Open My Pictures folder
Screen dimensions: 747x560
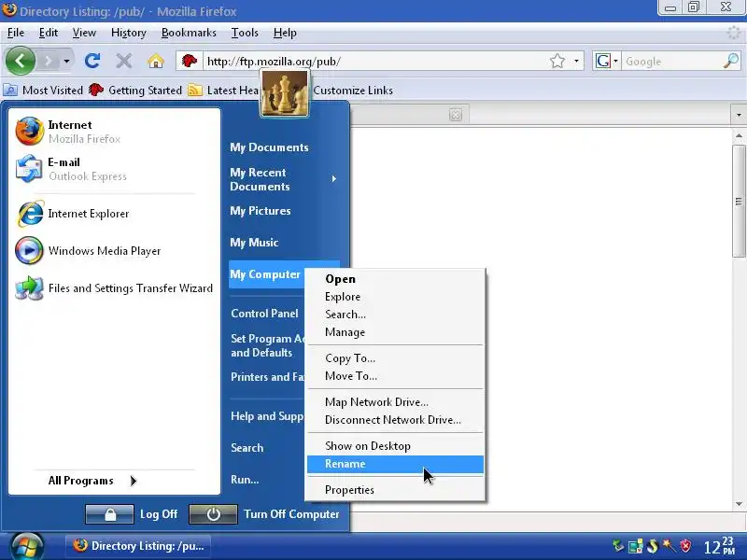click(261, 211)
